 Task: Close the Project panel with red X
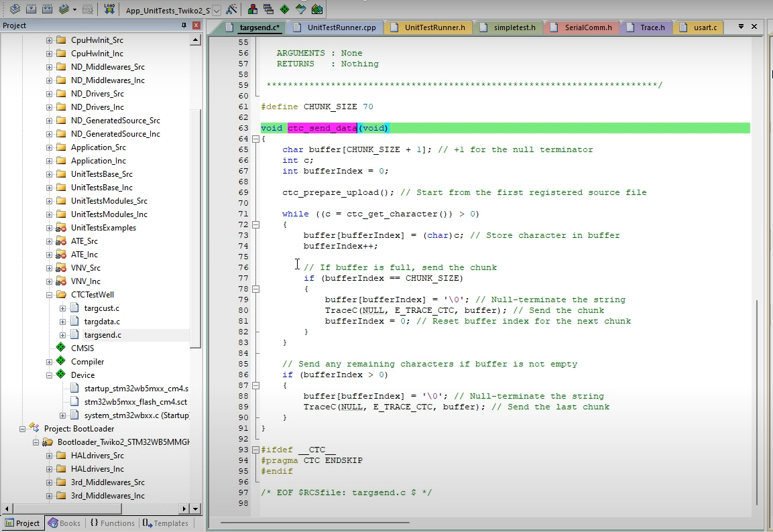point(196,25)
